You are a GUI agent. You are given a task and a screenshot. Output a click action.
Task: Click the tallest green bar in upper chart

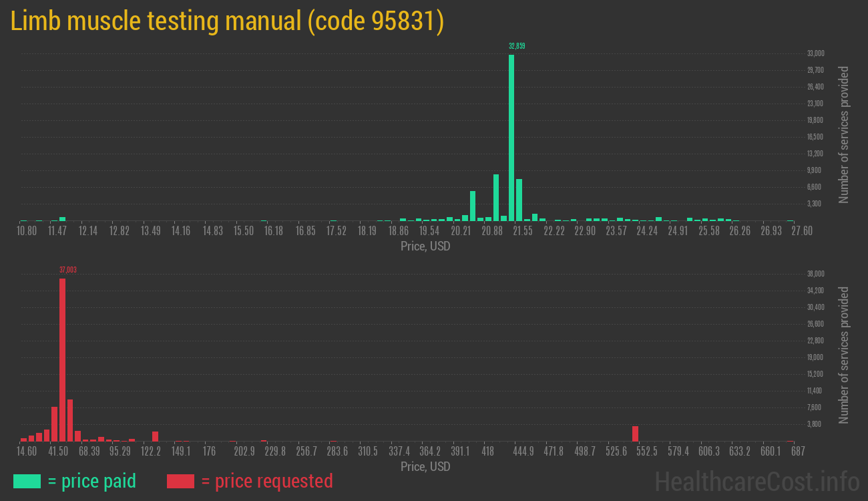pyautogui.click(x=511, y=137)
